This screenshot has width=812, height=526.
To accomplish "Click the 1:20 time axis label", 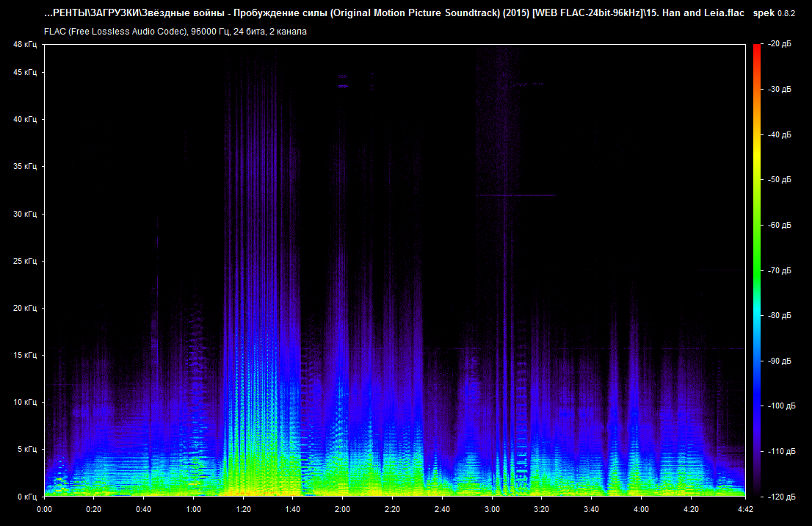I will (243, 508).
